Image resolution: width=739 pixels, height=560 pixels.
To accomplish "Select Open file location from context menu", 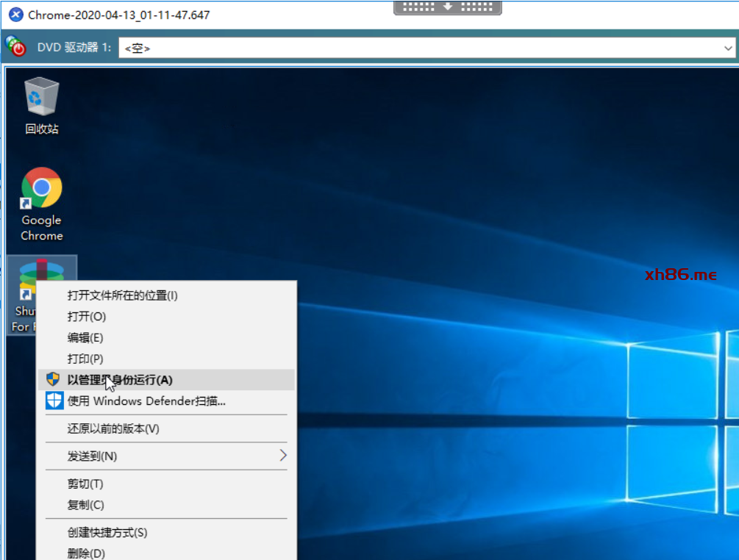I will [122, 295].
